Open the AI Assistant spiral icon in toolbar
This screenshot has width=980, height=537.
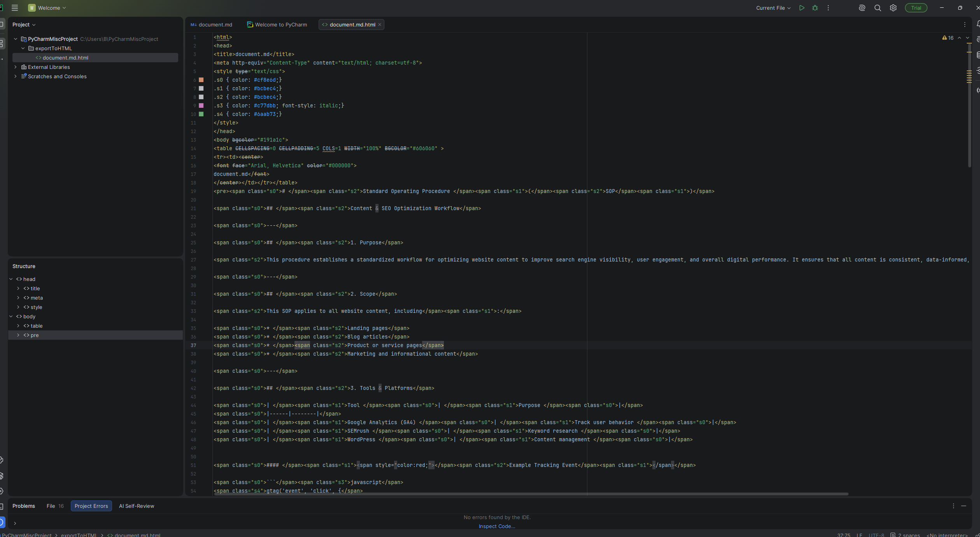click(x=862, y=8)
